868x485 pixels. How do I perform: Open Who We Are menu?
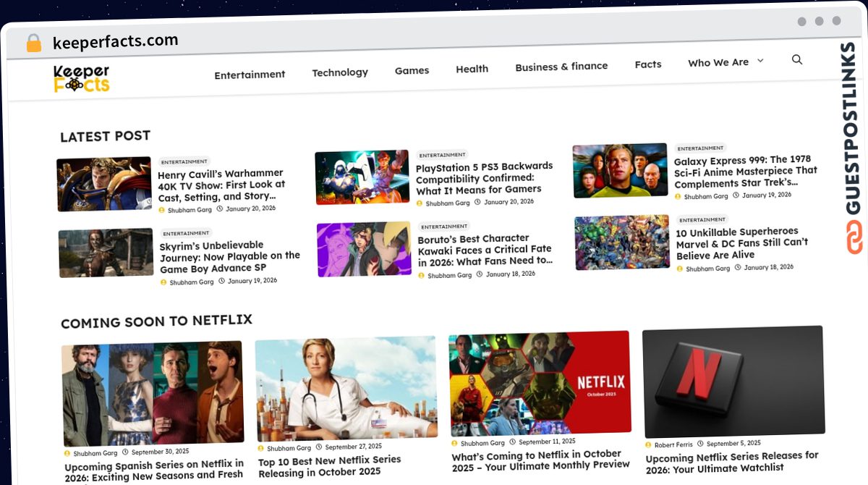718,63
